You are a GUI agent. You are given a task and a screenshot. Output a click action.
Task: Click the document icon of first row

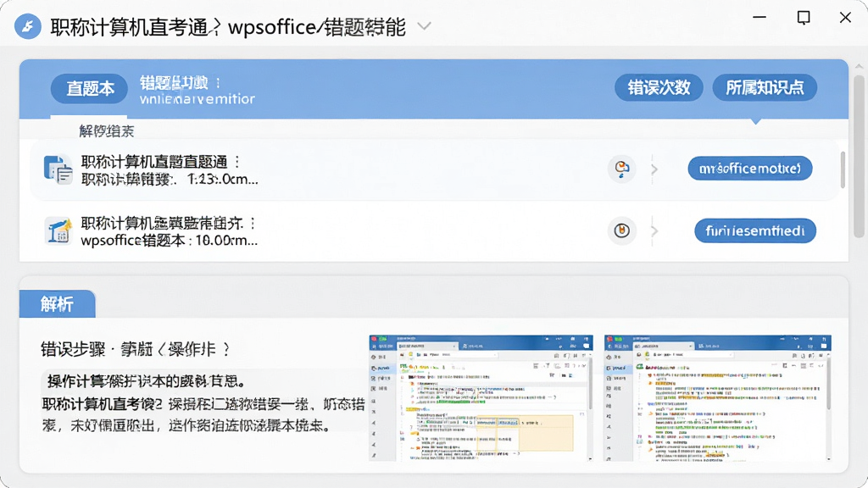point(58,169)
